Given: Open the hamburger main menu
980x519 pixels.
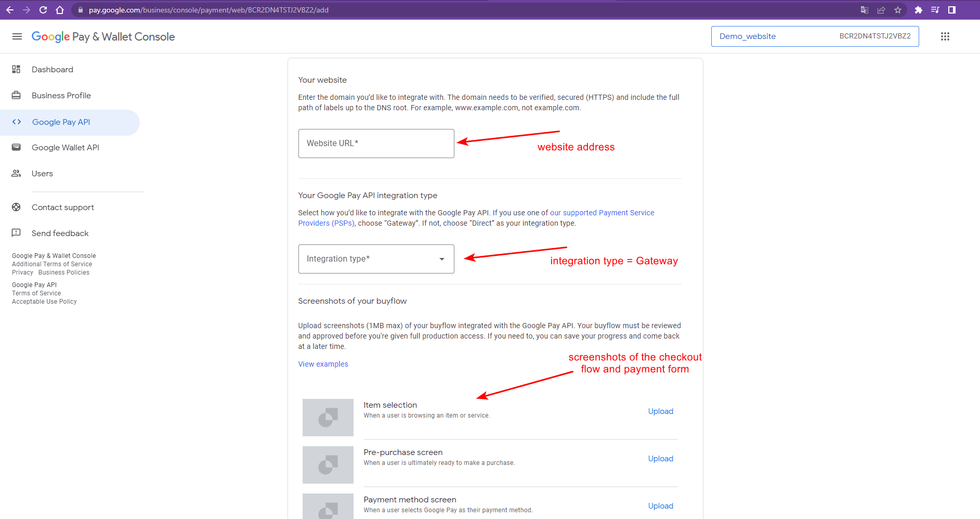Looking at the screenshot, I should (17, 36).
